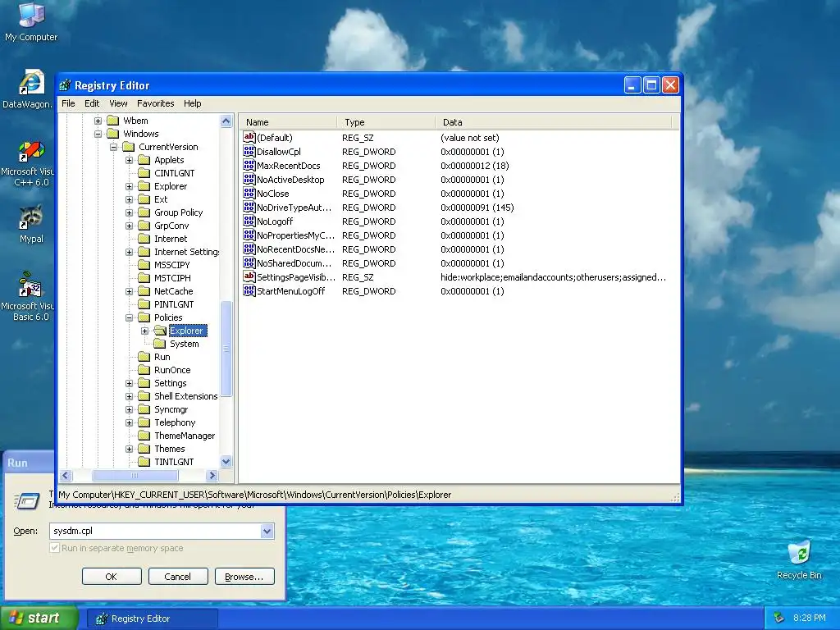Click OK in the Run dialog

pos(112,577)
